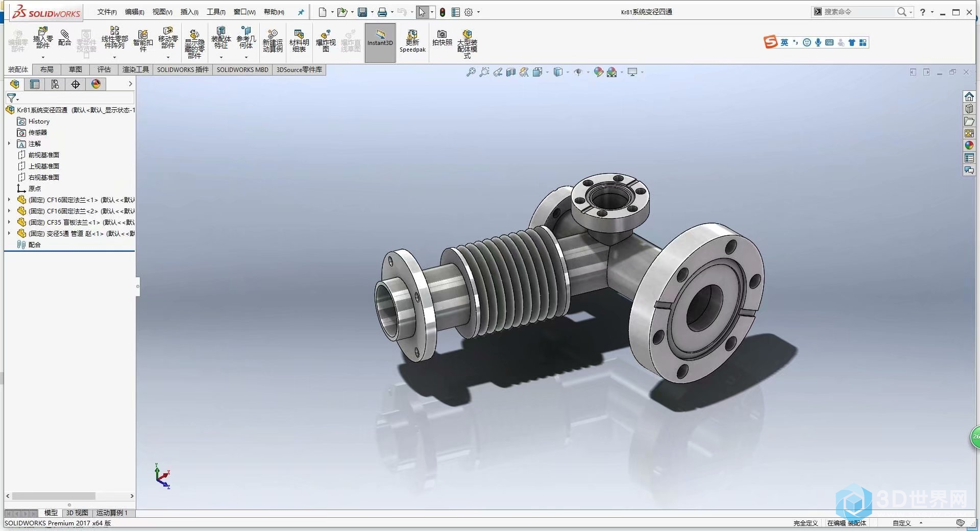Screen dimensions: 980x531
Task: Open File Explorer folder icon in task pane
Action: point(969,121)
